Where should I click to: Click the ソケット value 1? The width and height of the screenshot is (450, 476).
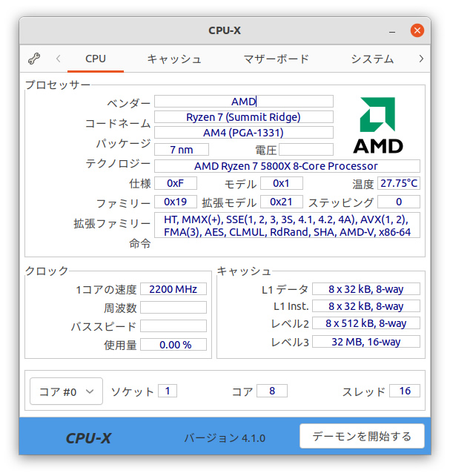[x=168, y=391]
